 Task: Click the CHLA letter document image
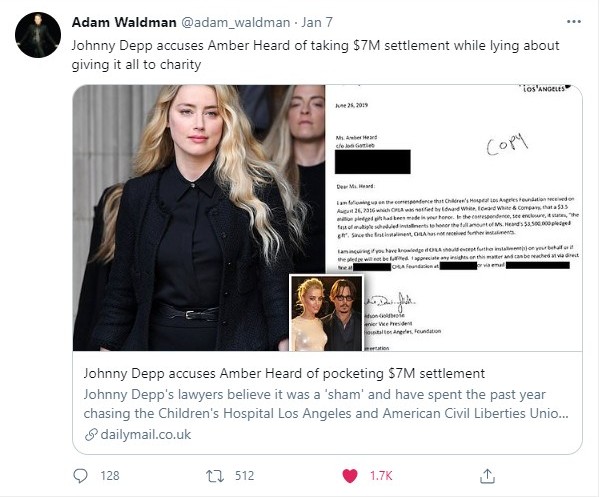click(454, 217)
